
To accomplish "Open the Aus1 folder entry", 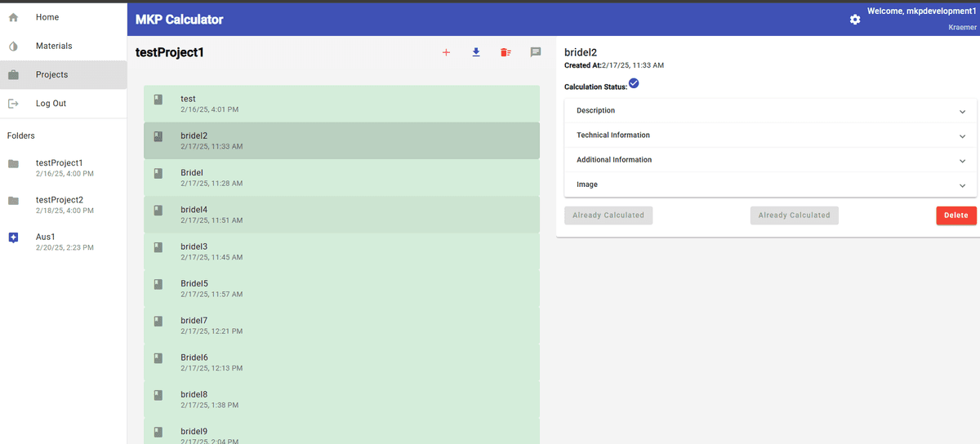I will (x=64, y=242).
